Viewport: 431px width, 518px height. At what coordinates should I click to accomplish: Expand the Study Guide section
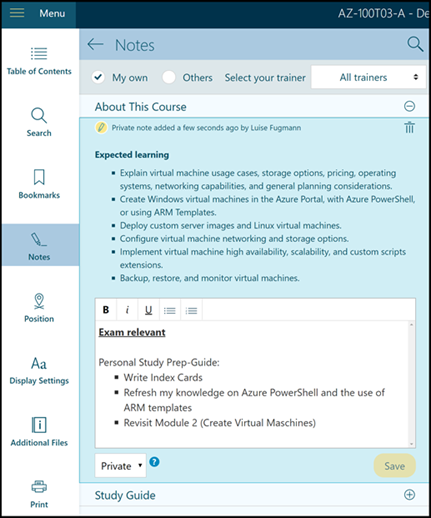point(409,495)
